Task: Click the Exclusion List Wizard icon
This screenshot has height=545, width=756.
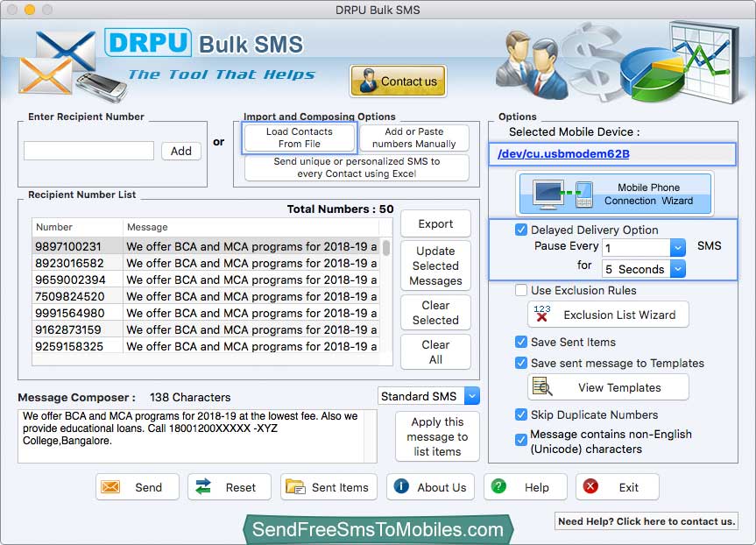Action: pos(542,314)
